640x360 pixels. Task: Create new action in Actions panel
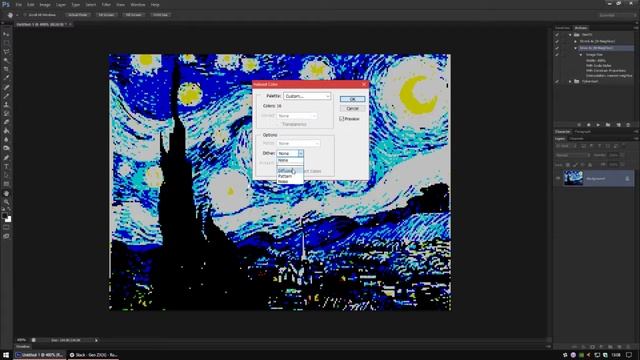[x=618, y=124]
